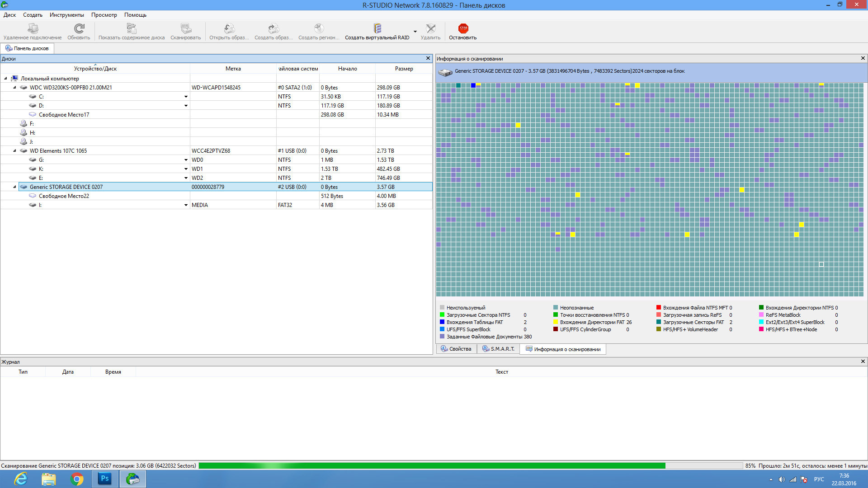Open dropdown arrow next to Create virtual RAID
Viewport: 868px width, 488px height.
click(415, 32)
